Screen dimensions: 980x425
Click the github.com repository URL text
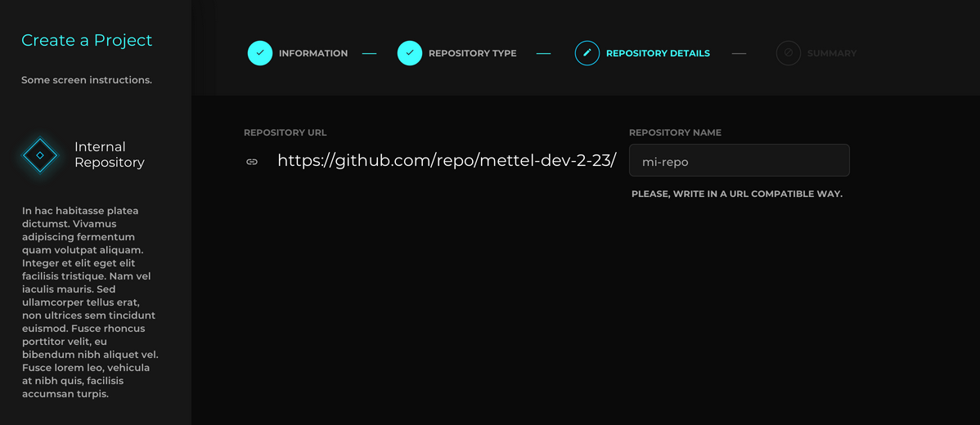[447, 161]
